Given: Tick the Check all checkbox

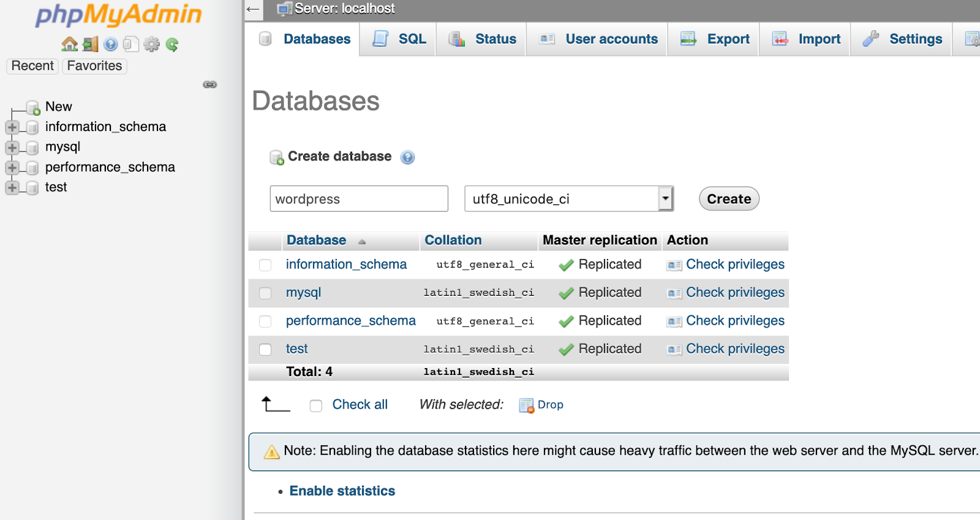Looking at the screenshot, I should (x=316, y=406).
